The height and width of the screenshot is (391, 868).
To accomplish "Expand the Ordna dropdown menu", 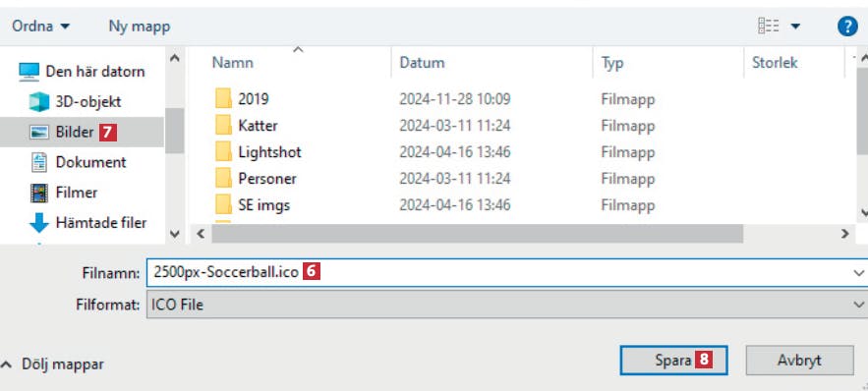I will 41,26.
